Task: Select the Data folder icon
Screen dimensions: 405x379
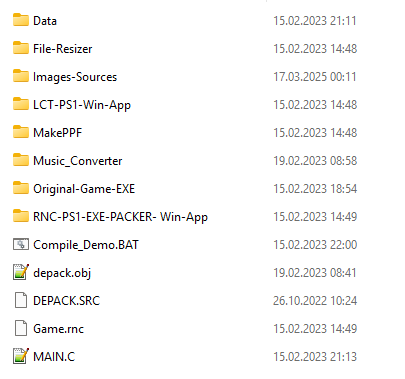Action: pos(21,20)
